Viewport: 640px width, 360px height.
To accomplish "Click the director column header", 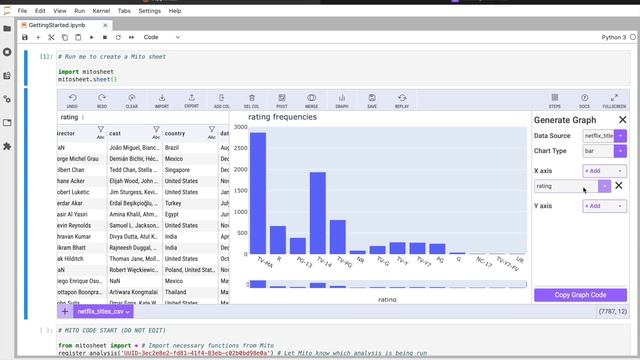I will 81,133.
